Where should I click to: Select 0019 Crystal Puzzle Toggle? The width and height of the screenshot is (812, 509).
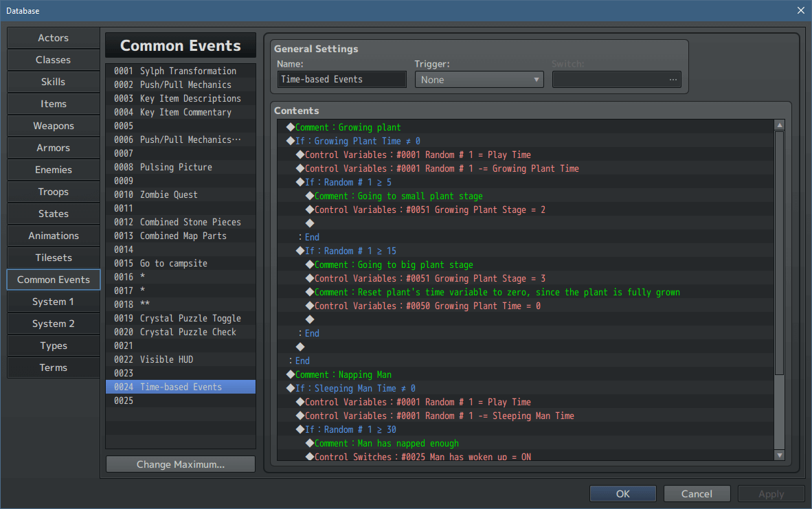(x=181, y=318)
